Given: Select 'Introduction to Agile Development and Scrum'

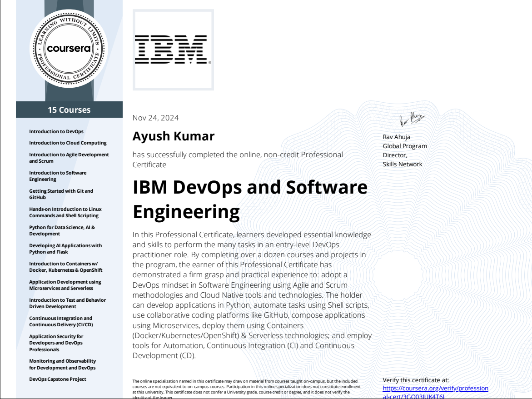Looking at the screenshot, I should (x=69, y=158).
